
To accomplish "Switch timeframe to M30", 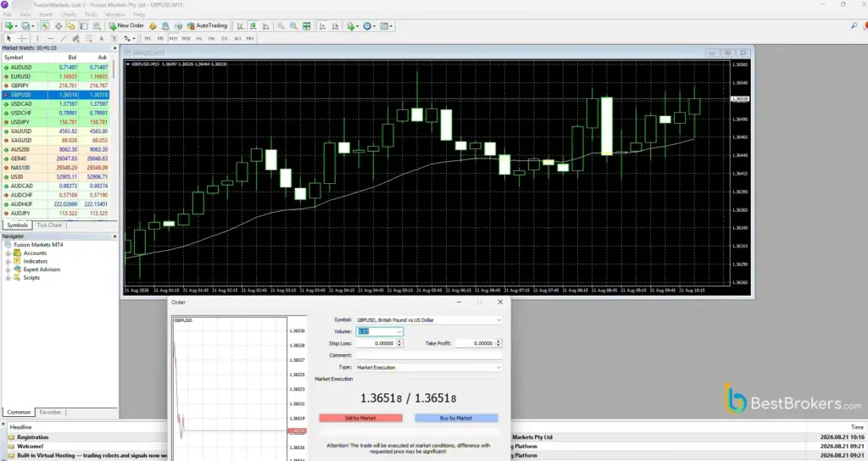I will tap(186, 39).
